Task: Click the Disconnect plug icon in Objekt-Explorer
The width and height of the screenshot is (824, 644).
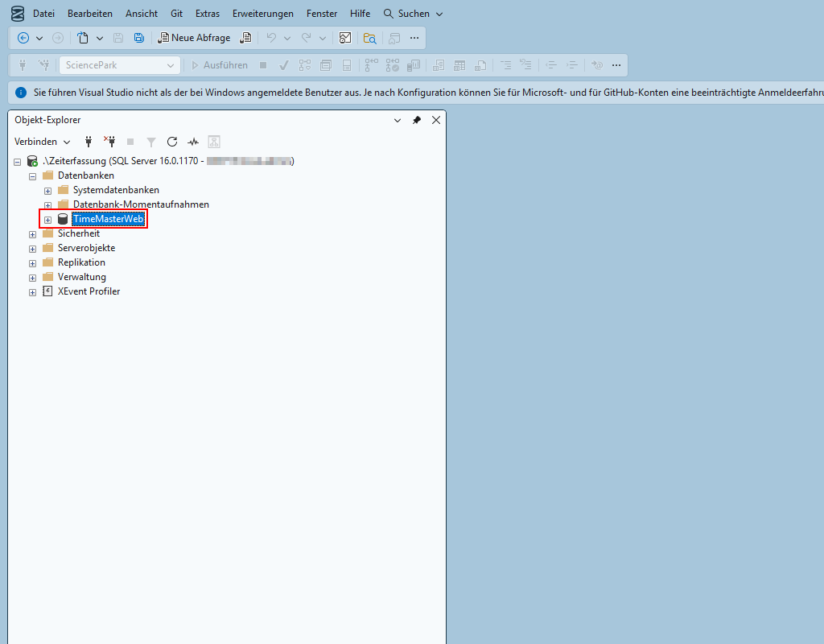Action: [110, 142]
